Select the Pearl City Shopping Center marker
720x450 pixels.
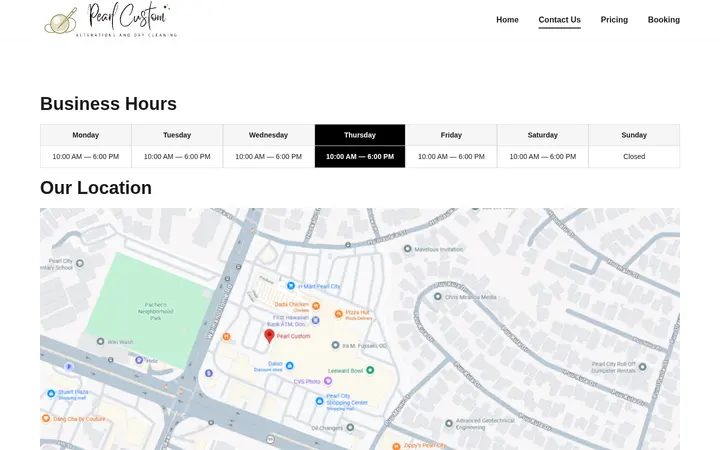click(x=320, y=401)
